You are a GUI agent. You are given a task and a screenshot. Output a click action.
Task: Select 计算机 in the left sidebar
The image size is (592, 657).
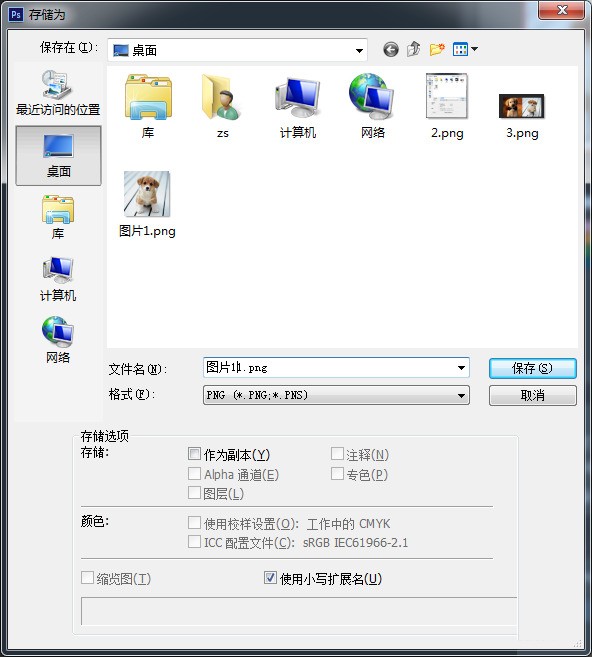[x=58, y=279]
